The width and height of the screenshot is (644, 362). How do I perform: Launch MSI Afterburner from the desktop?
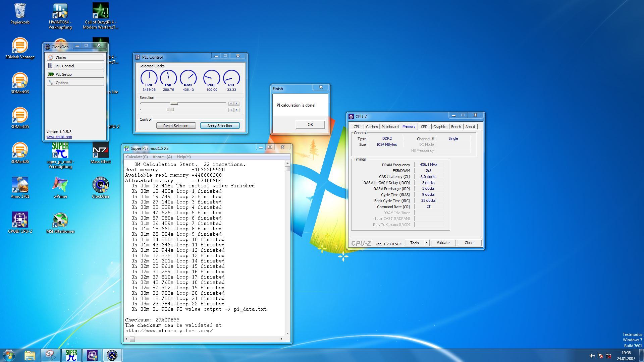(x=60, y=220)
